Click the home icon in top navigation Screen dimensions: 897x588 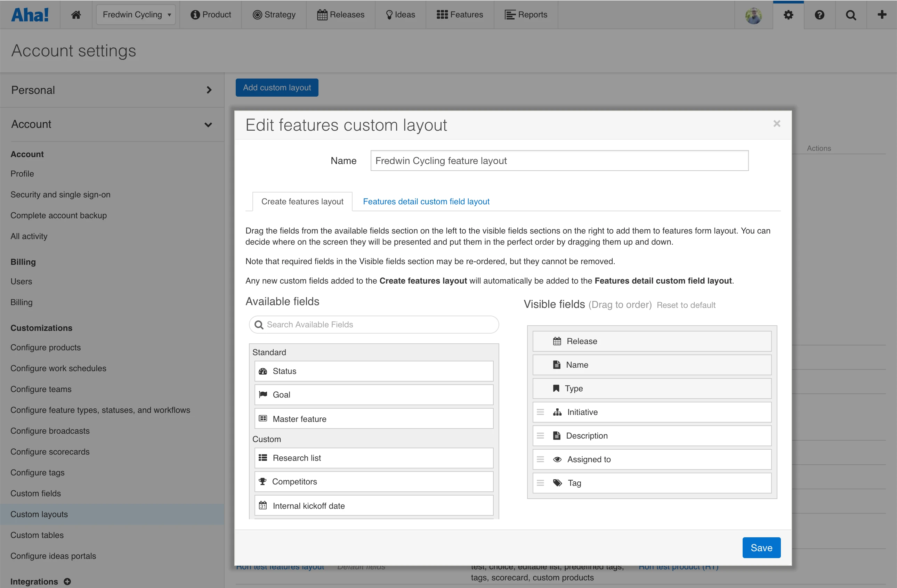76,14
